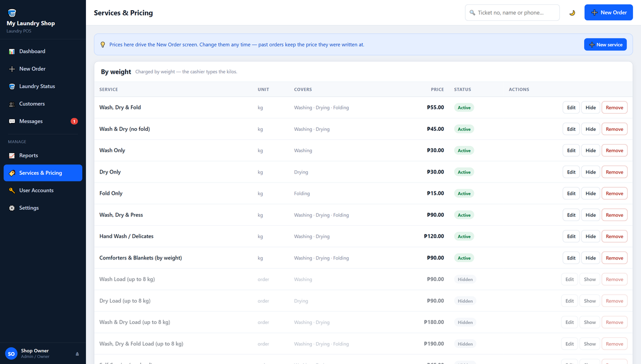Open Laundry Status page

(x=43, y=86)
